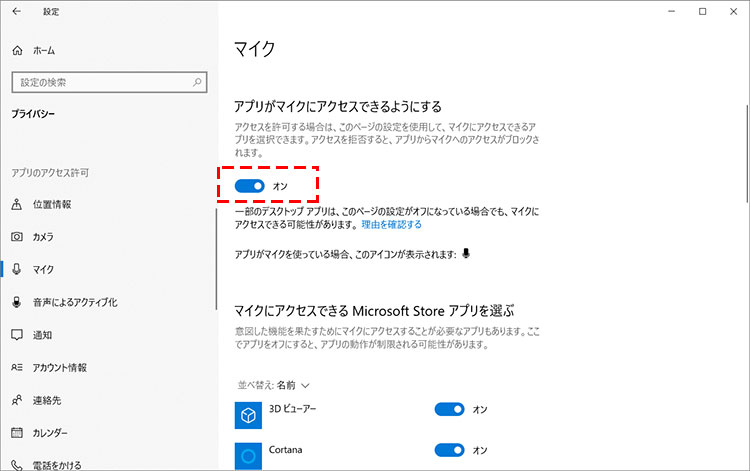Click the main page vertical scrollbar
The height and width of the screenshot is (471, 750).
click(x=747, y=153)
